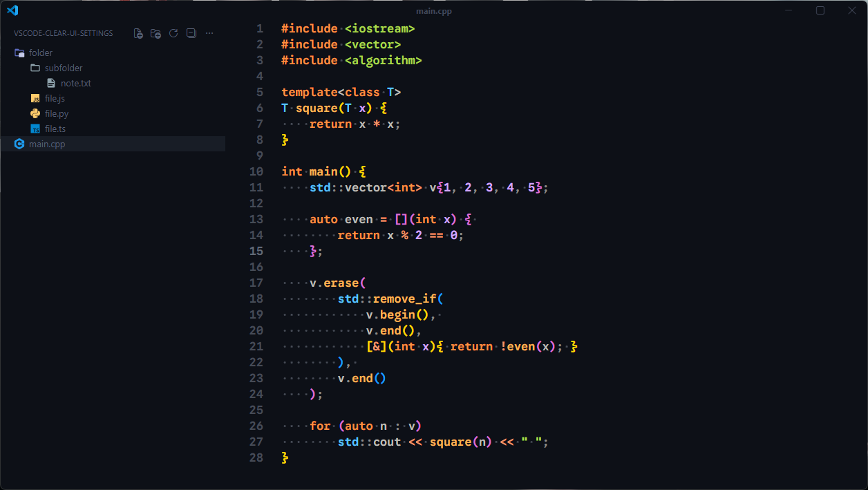The width and height of the screenshot is (868, 490).
Task: Click '!even(x)' in the lambda on line 21
Action: click(528, 346)
